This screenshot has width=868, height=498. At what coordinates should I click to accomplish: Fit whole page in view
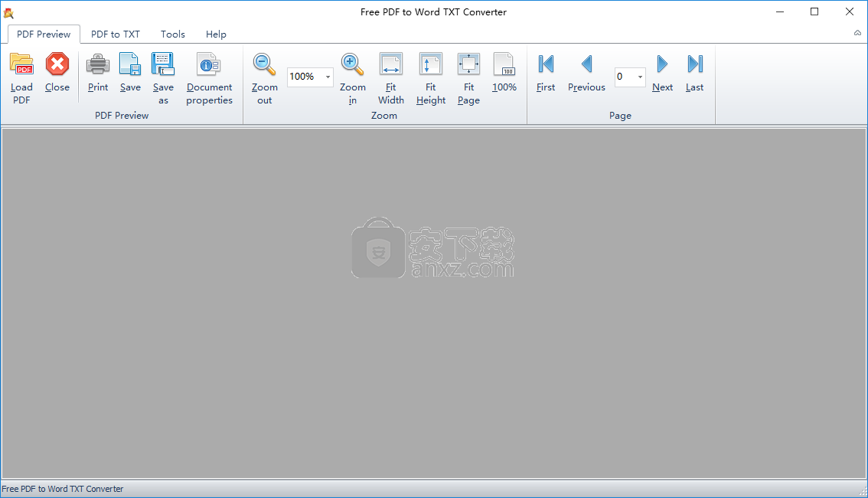[x=469, y=78]
